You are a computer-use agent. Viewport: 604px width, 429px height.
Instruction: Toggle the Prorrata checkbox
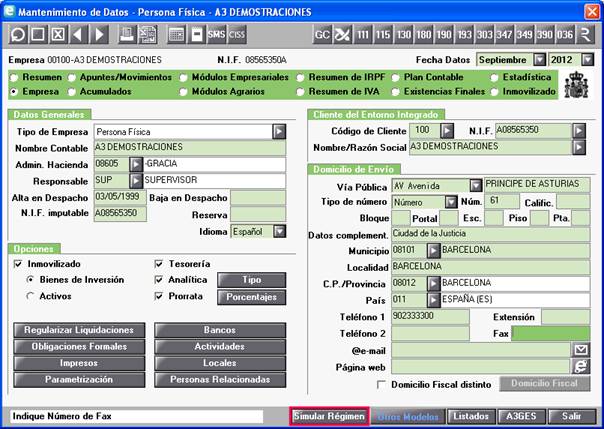159,296
